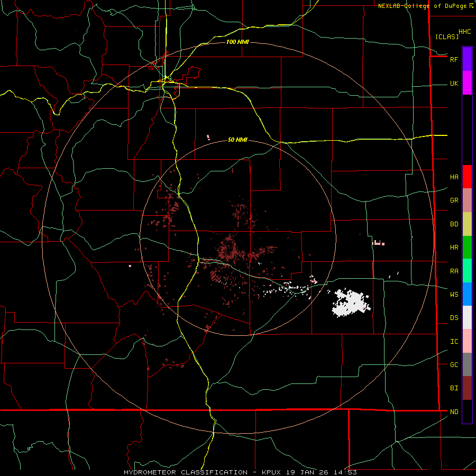Click the red HA legend swatch

467,177
